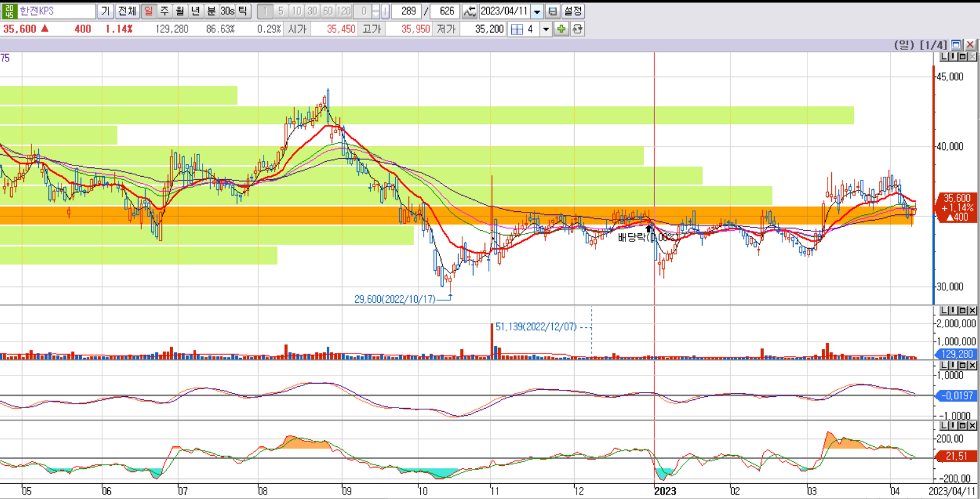Click the green plus add icon
Viewport: 980px width, 499px height.
tap(561, 29)
